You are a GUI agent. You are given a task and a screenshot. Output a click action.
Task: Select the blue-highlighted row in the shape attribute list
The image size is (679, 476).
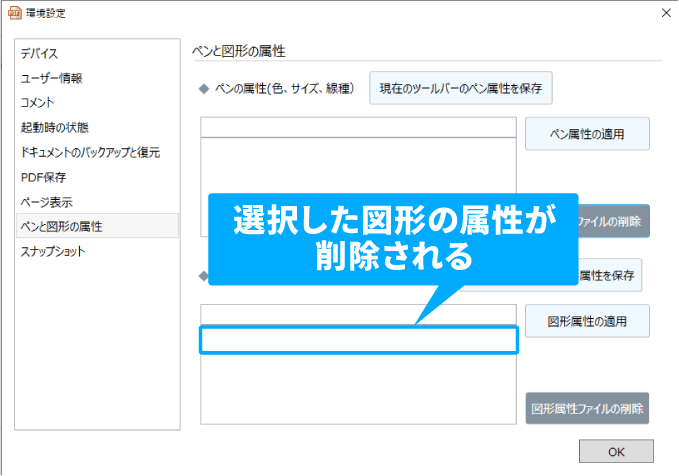click(358, 340)
